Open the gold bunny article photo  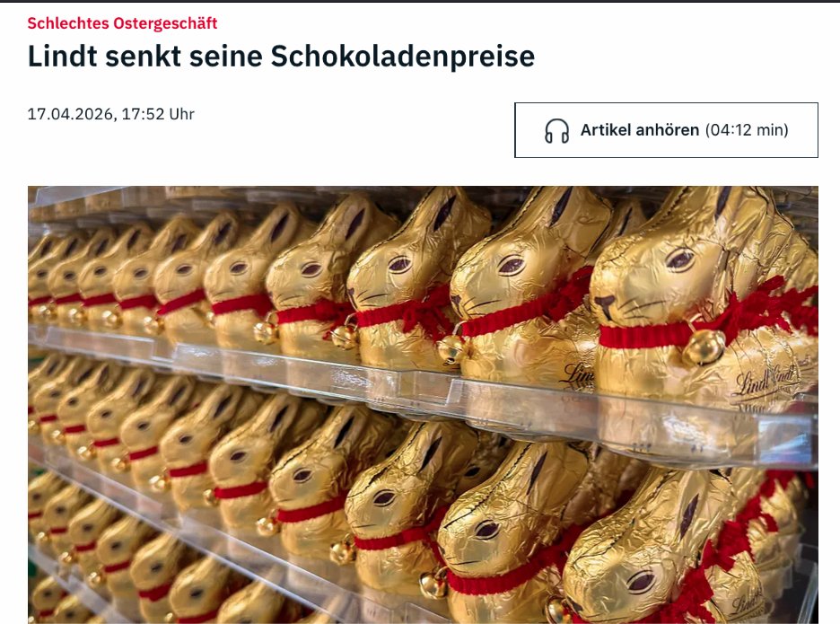tap(423, 405)
